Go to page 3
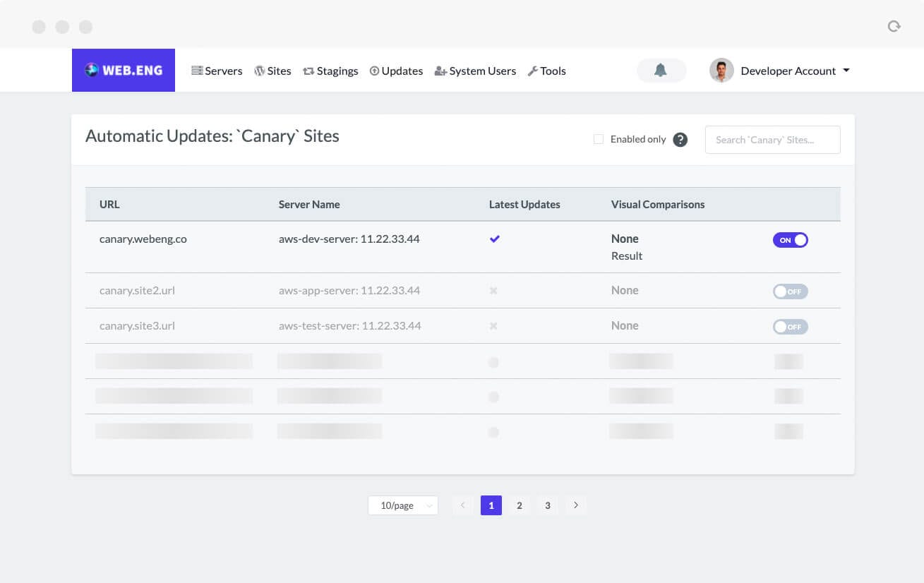Image resolution: width=924 pixels, height=583 pixels. click(548, 505)
